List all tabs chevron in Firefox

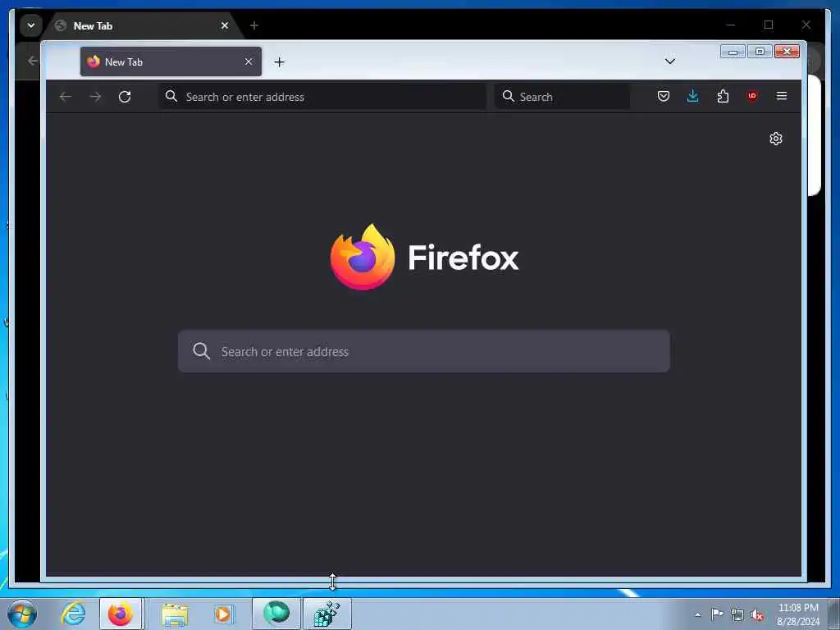(669, 61)
